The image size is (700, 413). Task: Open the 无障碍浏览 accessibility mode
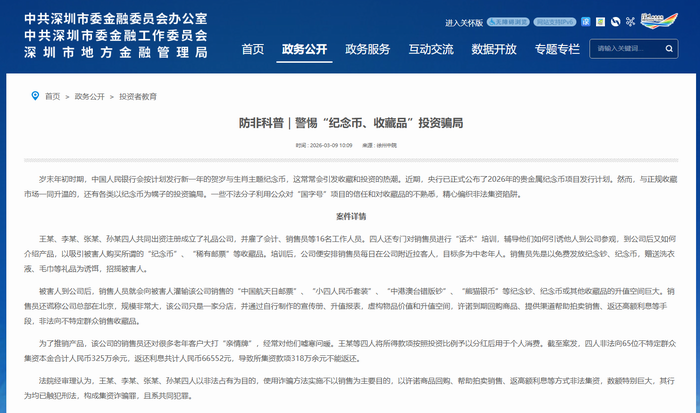pyautogui.click(x=508, y=22)
